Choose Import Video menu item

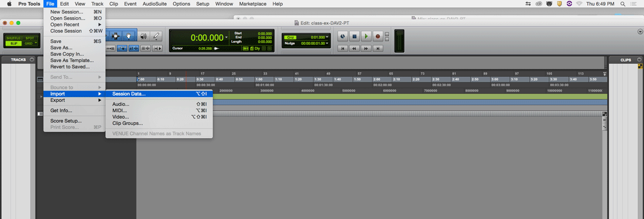tap(159, 117)
